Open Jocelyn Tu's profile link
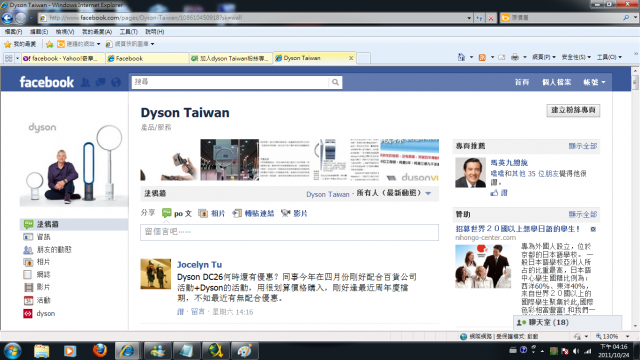 (199, 264)
